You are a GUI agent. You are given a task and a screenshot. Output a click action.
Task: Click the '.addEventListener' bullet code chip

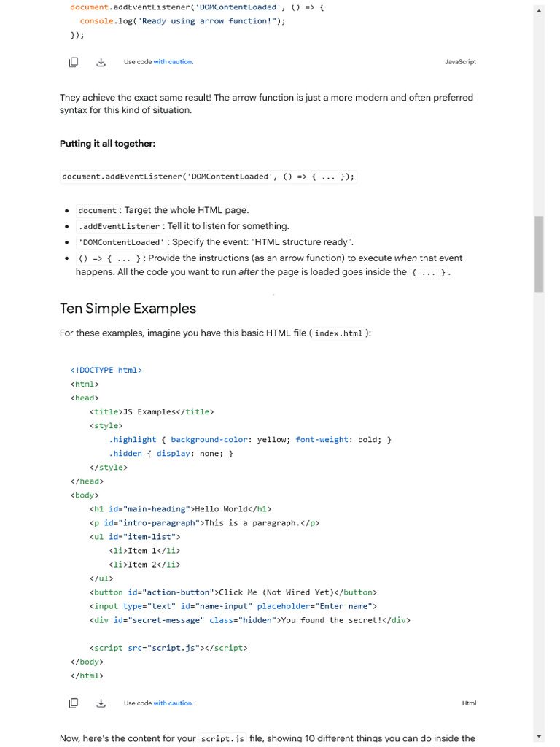click(x=119, y=227)
